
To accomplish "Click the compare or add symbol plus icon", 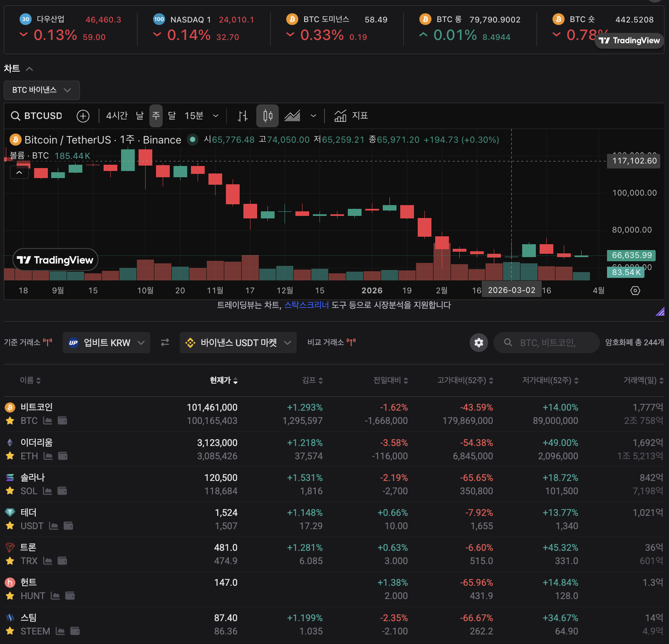I will (x=83, y=116).
